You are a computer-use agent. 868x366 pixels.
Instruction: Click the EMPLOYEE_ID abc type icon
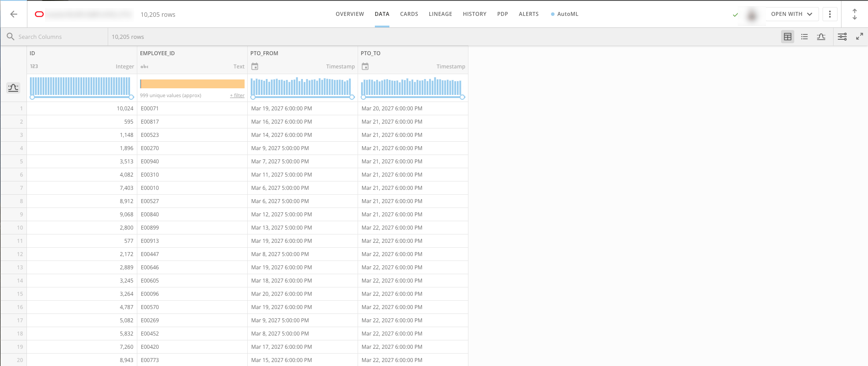pyautogui.click(x=144, y=66)
